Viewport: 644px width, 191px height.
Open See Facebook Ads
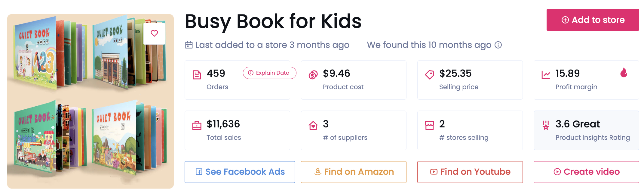coord(240,172)
